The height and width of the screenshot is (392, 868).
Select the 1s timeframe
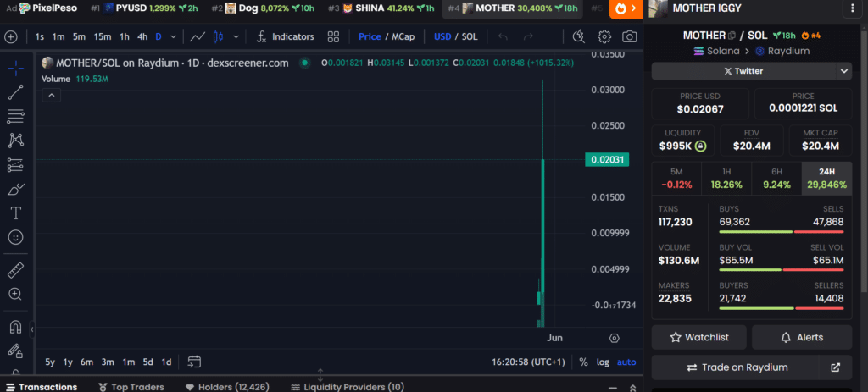pyautogui.click(x=40, y=37)
